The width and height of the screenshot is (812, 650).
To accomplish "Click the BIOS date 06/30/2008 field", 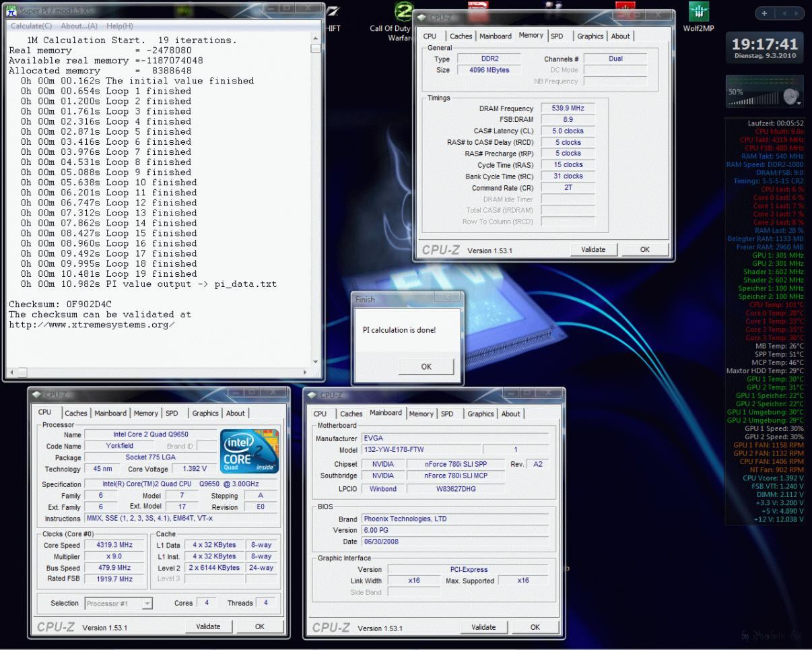I will [x=454, y=542].
